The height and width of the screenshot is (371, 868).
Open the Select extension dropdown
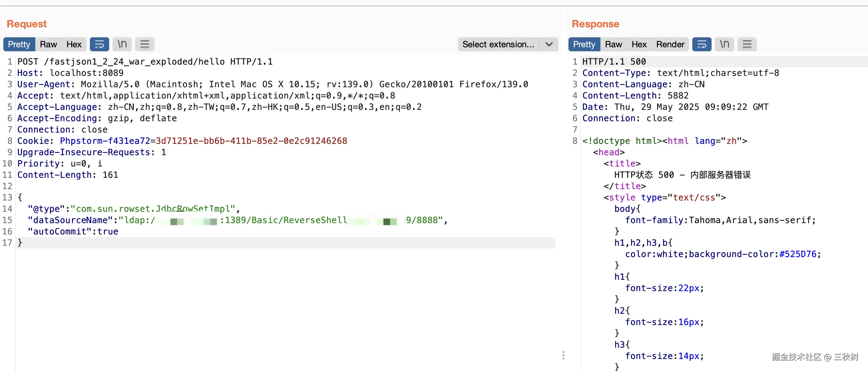click(498, 44)
